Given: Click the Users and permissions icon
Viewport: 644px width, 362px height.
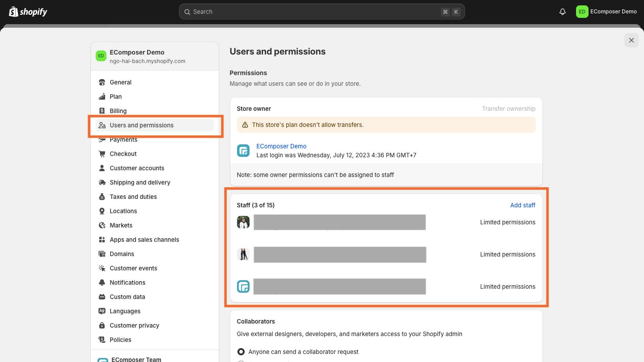Looking at the screenshot, I should (x=102, y=125).
